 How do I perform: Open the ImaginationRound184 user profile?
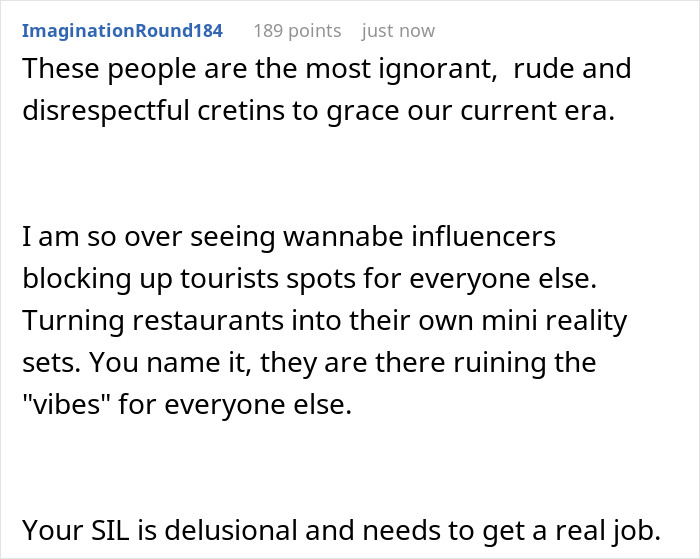tap(122, 31)
